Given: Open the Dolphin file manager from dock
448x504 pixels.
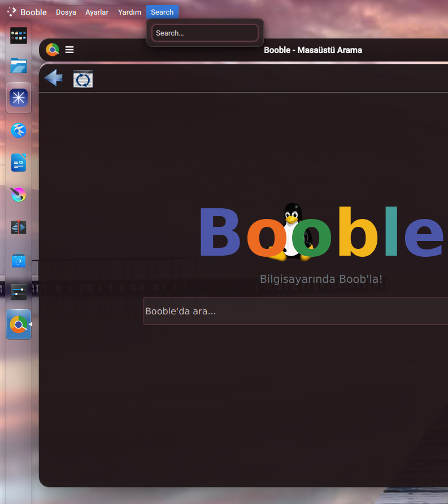Looking at the screenshot, I should pos(19,66).
